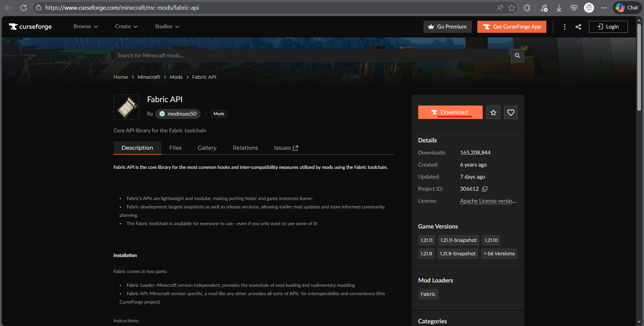This screenshot has height=326, width=644.
Task: Open browser downloads arrow icon
Action: click(x=559, y=8)
